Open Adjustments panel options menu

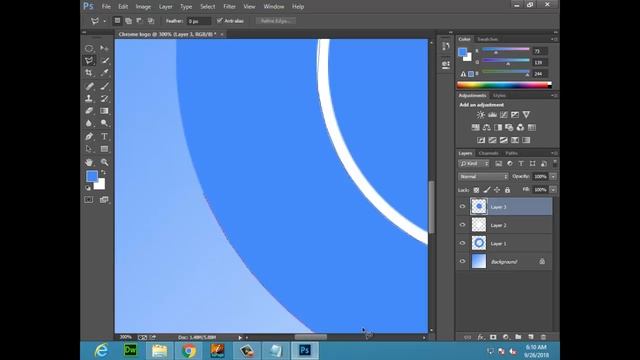(x=554, y=95)
